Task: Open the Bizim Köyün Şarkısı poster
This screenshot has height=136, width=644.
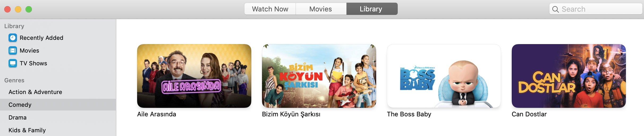Action: tap(319, 76)
